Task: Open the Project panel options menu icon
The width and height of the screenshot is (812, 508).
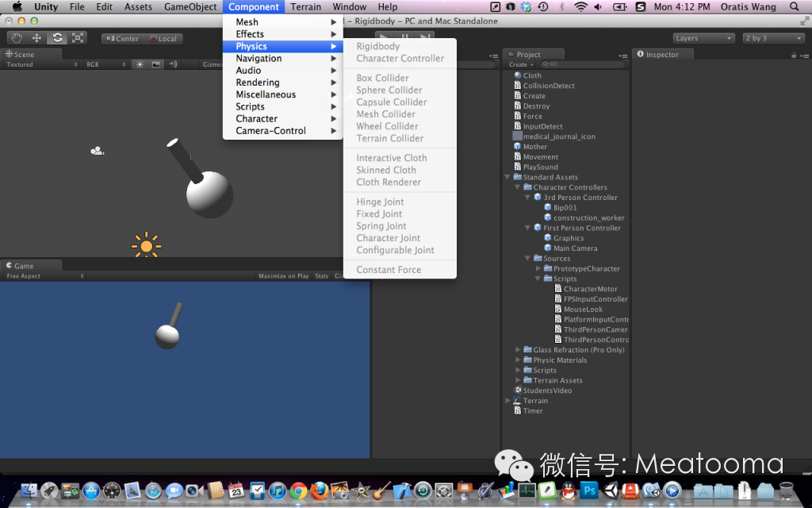Action: [622, 56]
